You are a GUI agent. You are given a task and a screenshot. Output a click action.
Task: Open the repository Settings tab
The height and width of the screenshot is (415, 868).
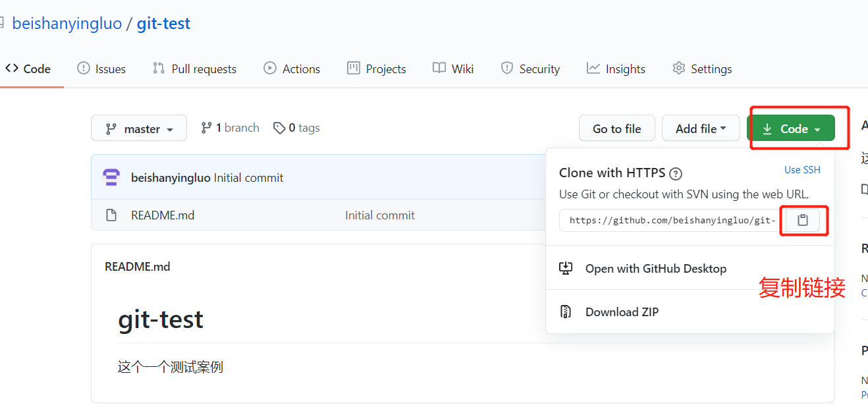(702, 69)
